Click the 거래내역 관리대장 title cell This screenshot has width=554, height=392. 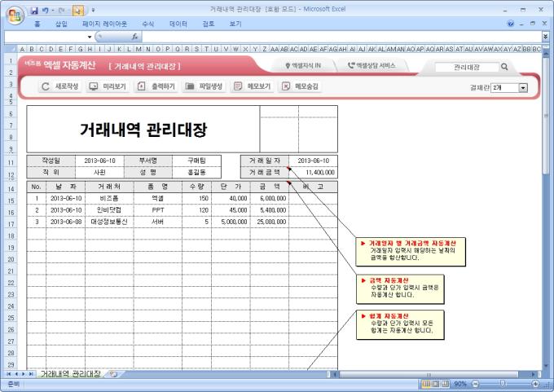click(x=143, y=130)
